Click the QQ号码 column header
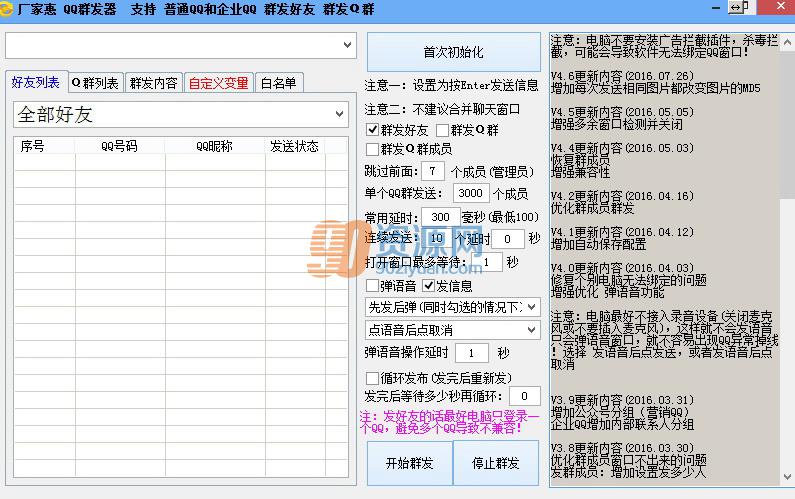This screenshot has height=499, width=795. tap(120, 146)
